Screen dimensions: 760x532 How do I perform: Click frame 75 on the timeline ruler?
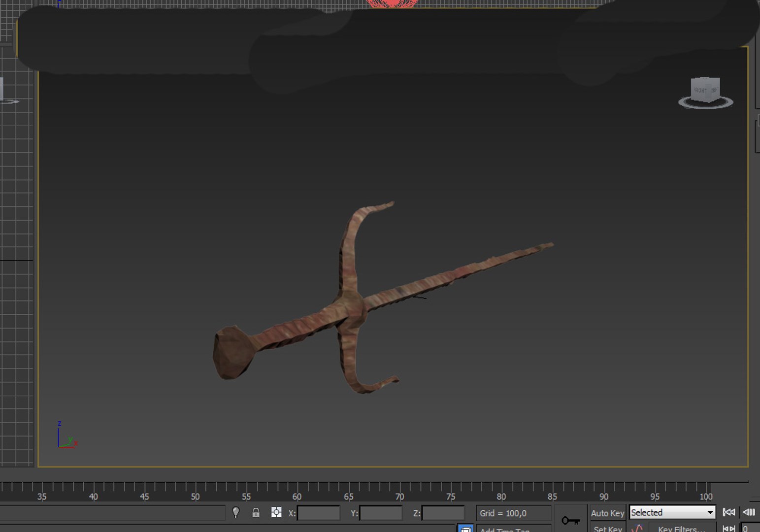click(x=450, y=497)
